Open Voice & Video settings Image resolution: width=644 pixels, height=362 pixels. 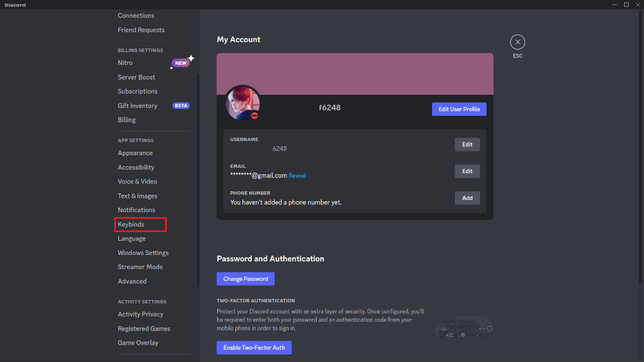136,181
